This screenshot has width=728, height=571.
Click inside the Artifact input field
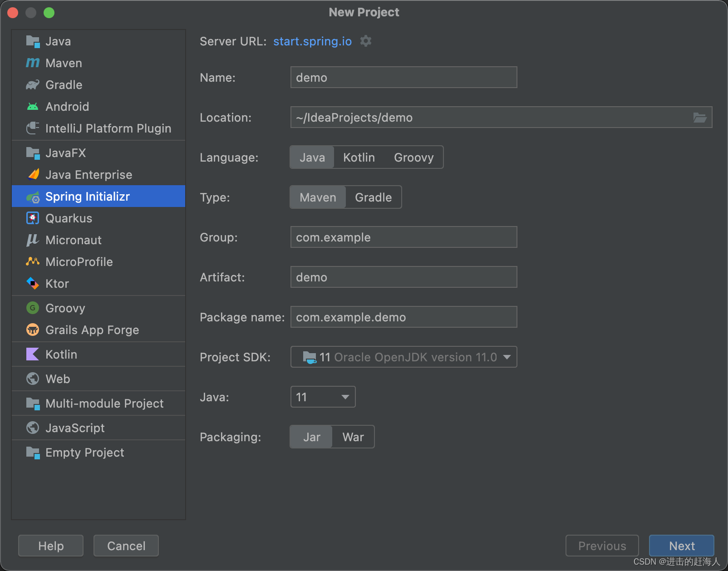[x=403, y=277]
